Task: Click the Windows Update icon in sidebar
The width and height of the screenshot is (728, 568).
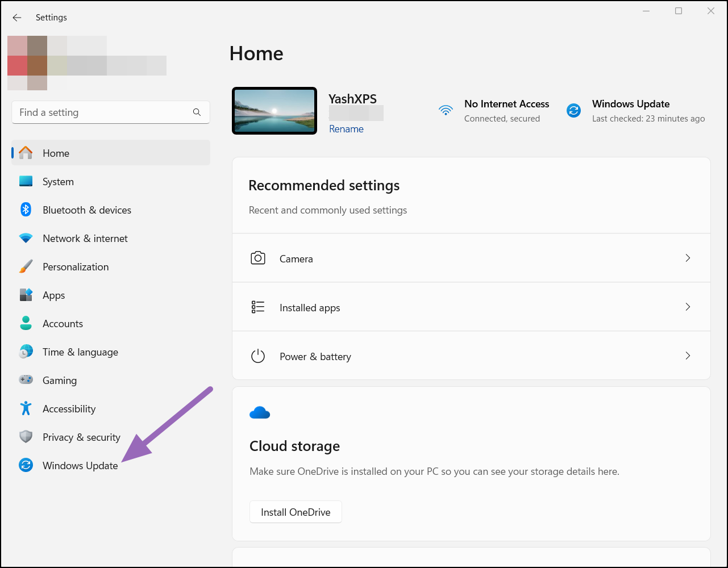Action: 26,465
